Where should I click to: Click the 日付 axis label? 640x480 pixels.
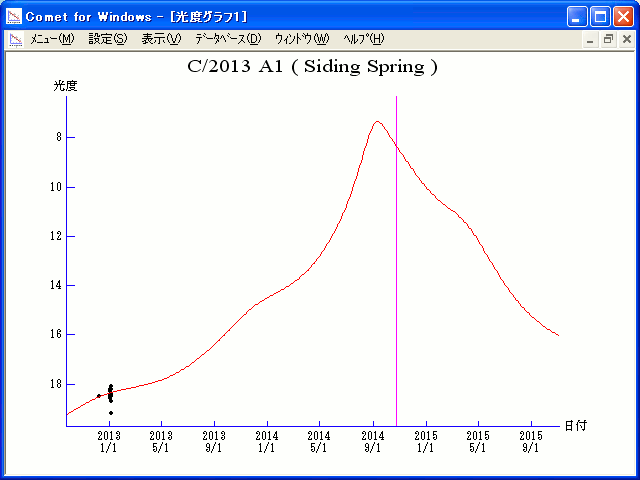point(576,426)
